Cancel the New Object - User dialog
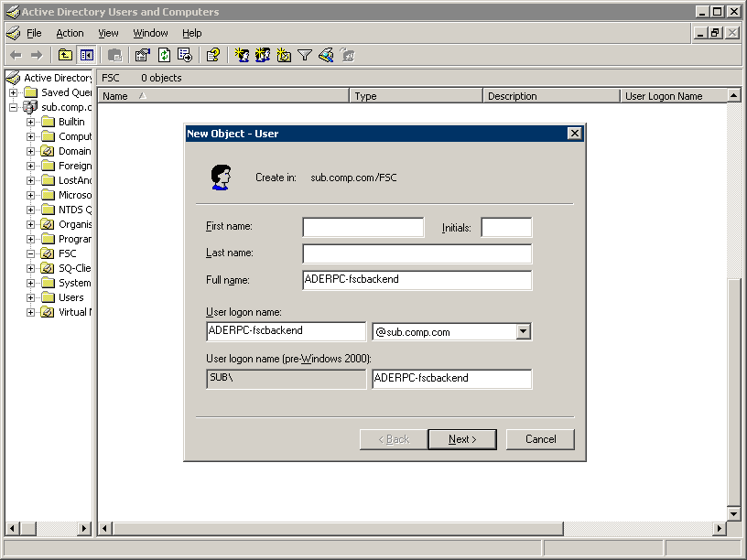Screen dimensions: 747x560 tap(540, 439)
